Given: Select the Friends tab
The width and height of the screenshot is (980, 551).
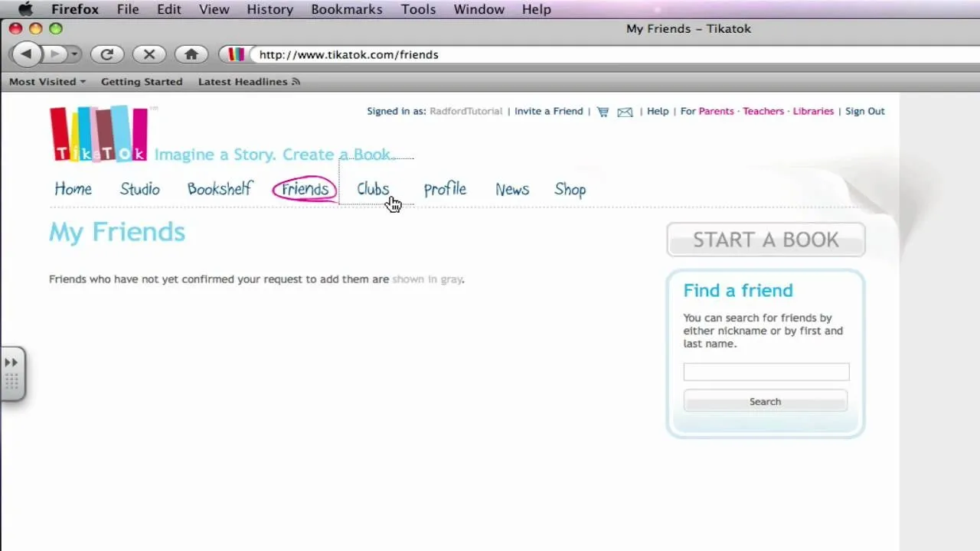Looking at the screenshot, I should pyautogui.click(x=305, y=189).
